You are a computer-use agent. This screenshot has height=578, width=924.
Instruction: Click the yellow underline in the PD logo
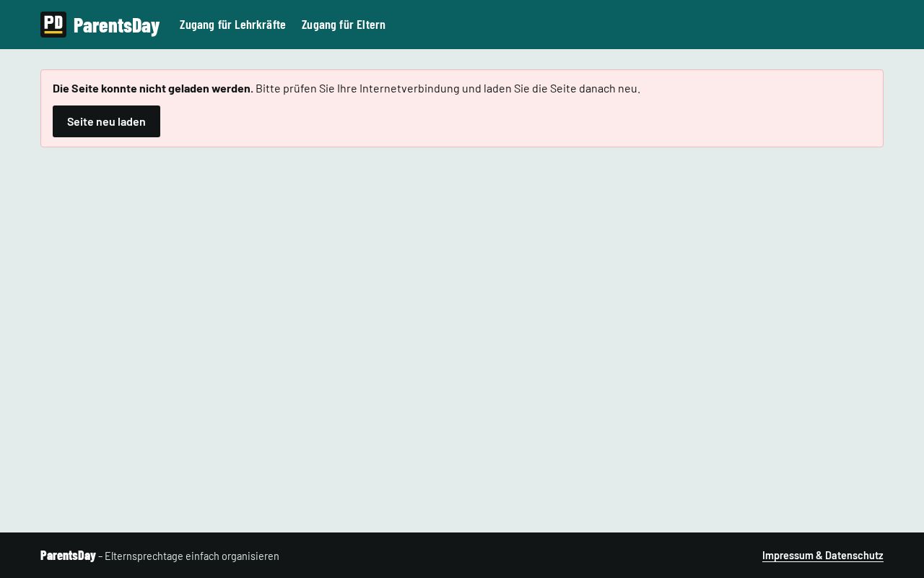53,32
